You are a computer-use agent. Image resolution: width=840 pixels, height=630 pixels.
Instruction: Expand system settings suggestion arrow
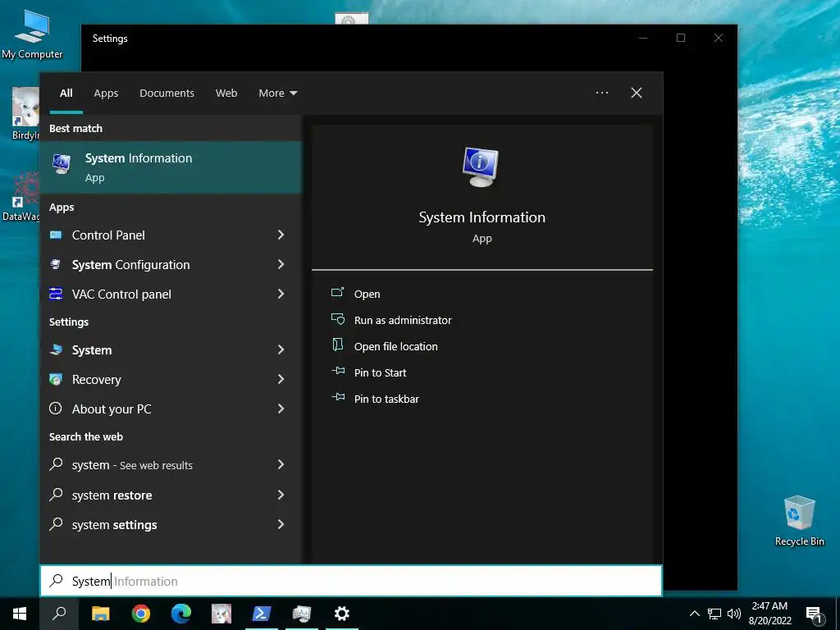[281, 524]
